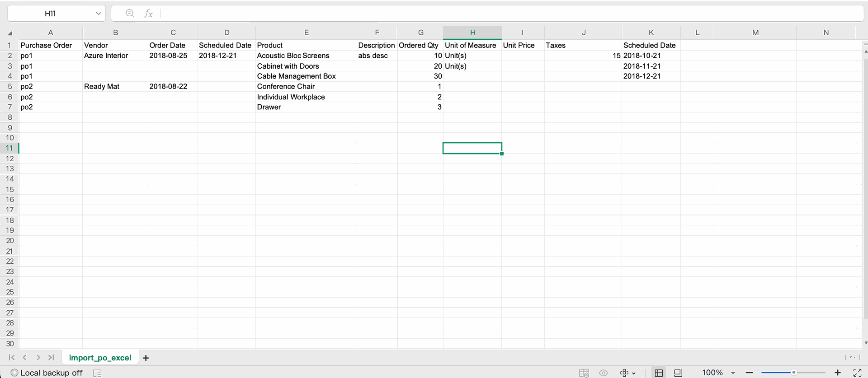The width and height of the screenshot is (868, 378).
Task: Go to the first sheet tab
Action: point(12,358)
